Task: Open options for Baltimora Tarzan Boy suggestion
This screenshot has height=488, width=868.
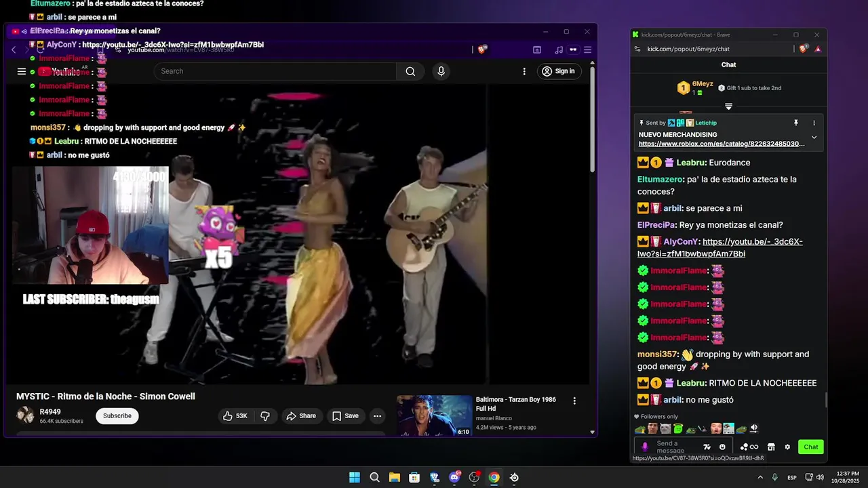Action: pos(574,401)
